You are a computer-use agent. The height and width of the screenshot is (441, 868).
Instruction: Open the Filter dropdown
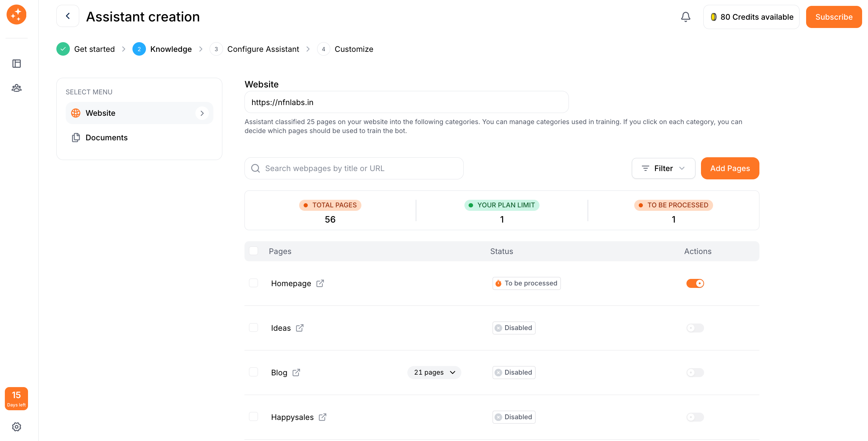[x=663, y=168]
